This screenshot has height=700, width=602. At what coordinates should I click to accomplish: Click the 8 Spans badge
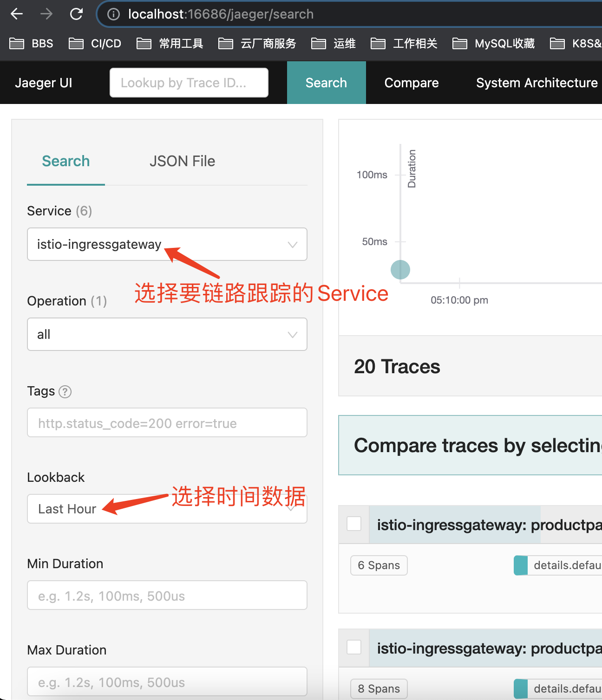pos(379,689)
